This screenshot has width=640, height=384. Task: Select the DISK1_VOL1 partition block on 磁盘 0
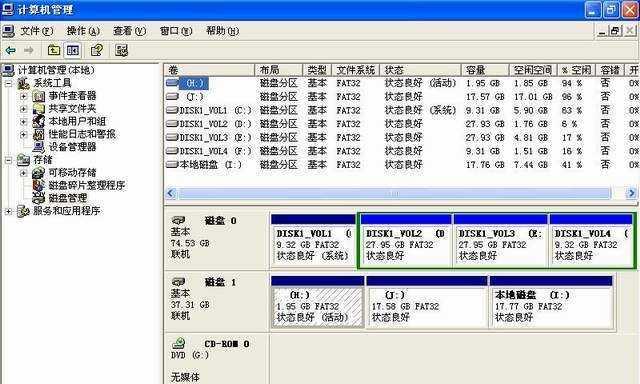tap(313, 240)
